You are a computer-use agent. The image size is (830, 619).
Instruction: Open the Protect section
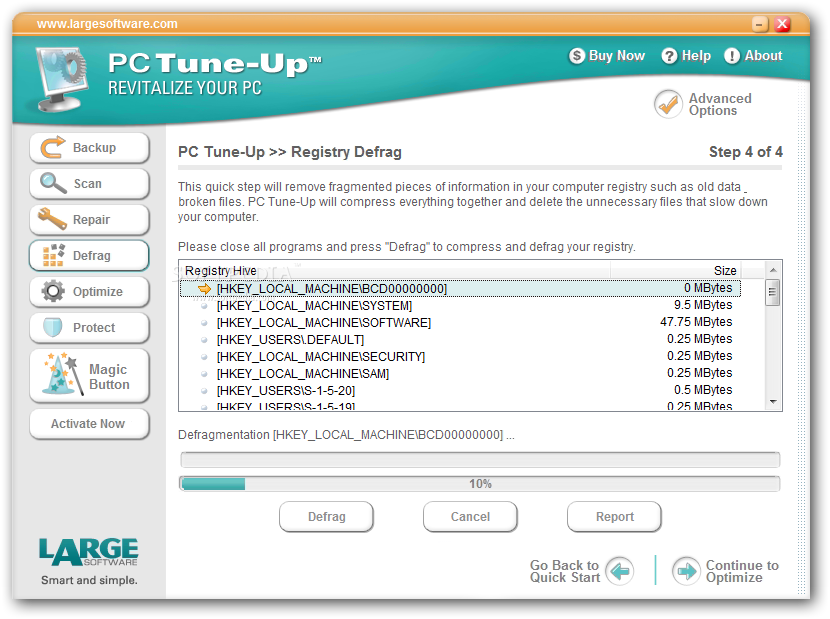(89, 327)
